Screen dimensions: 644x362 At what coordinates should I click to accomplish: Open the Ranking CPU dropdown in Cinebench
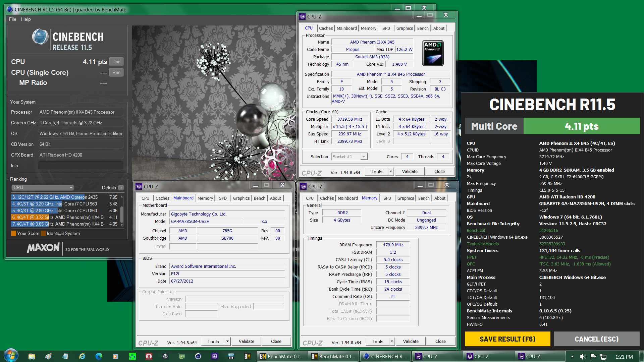(x=42, y=187)
